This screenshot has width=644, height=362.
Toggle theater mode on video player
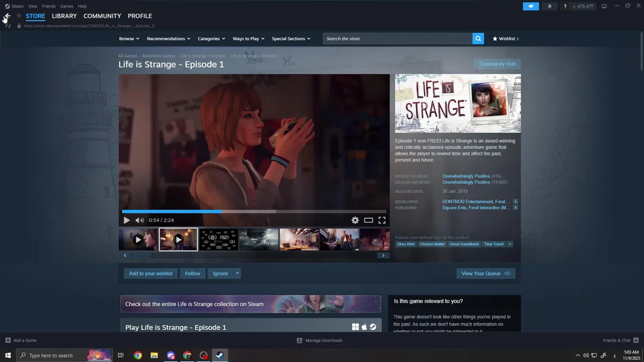point(368,220)
